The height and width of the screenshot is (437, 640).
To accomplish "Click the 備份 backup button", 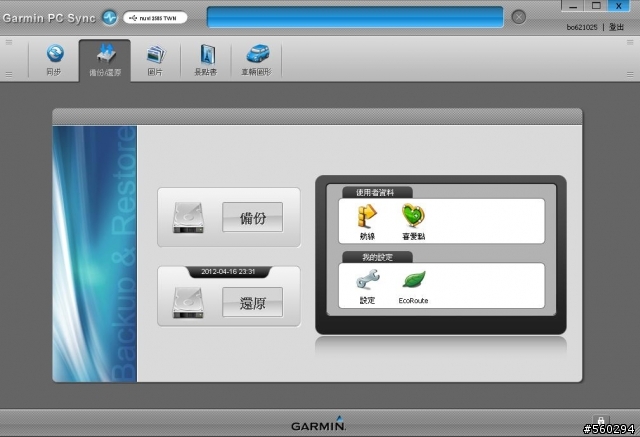I will [x=253, y=217].
